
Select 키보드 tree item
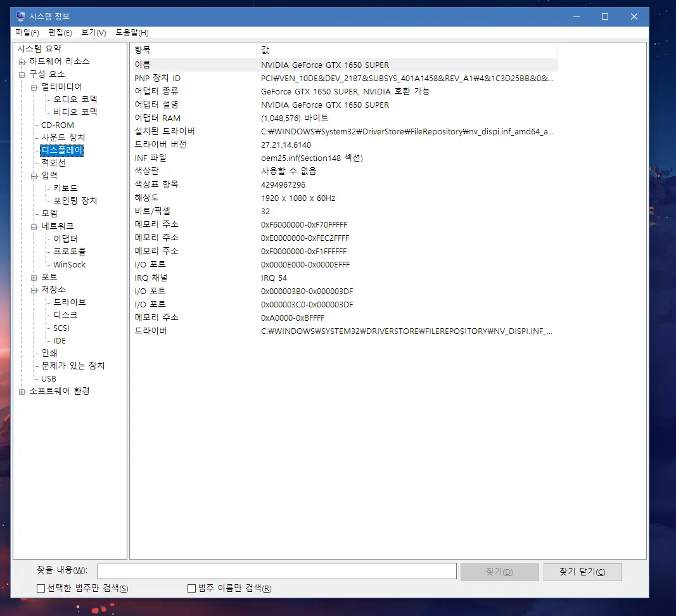click(65, 188)
